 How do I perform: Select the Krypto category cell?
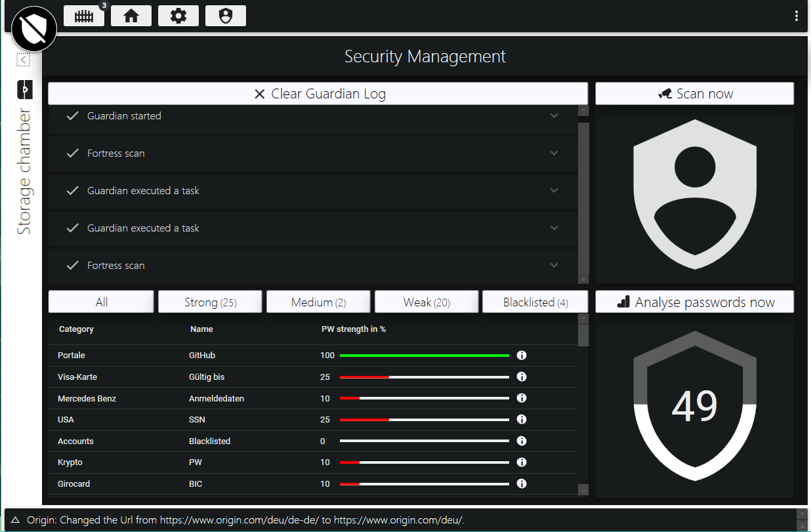(70, 462)
